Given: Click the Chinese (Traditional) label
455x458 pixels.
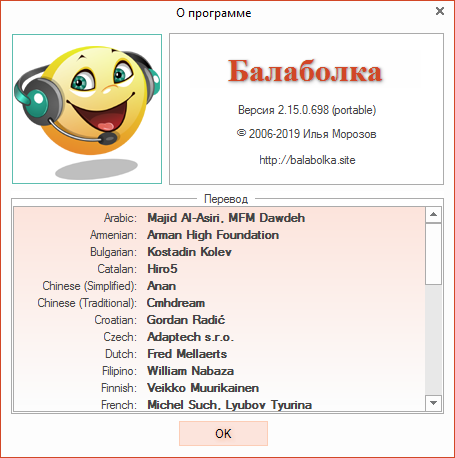Looking at the screenshot, I should 87,303.
